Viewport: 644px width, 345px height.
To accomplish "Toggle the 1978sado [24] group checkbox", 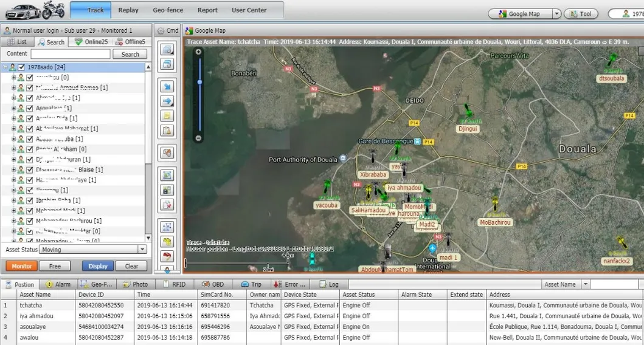I will click(21, 67).
